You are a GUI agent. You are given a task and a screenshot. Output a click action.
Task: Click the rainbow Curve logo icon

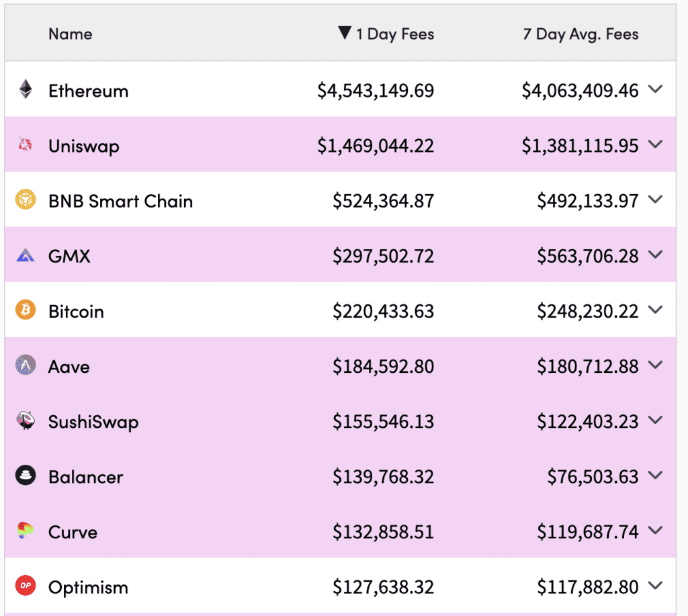coord(26,531)
